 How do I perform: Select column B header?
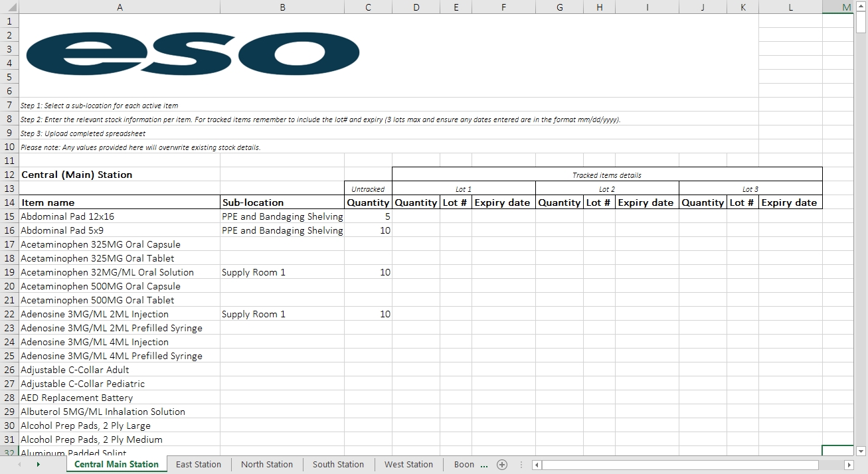pos(282,7)
